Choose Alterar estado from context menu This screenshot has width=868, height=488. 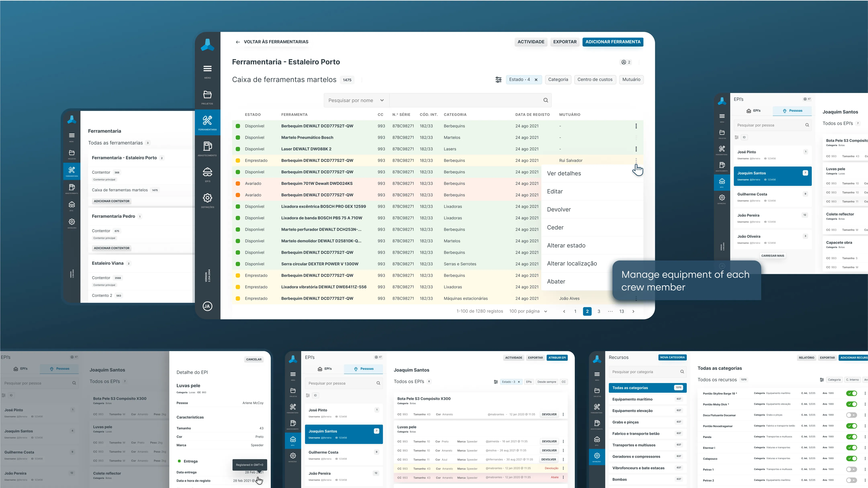(566, 246)
